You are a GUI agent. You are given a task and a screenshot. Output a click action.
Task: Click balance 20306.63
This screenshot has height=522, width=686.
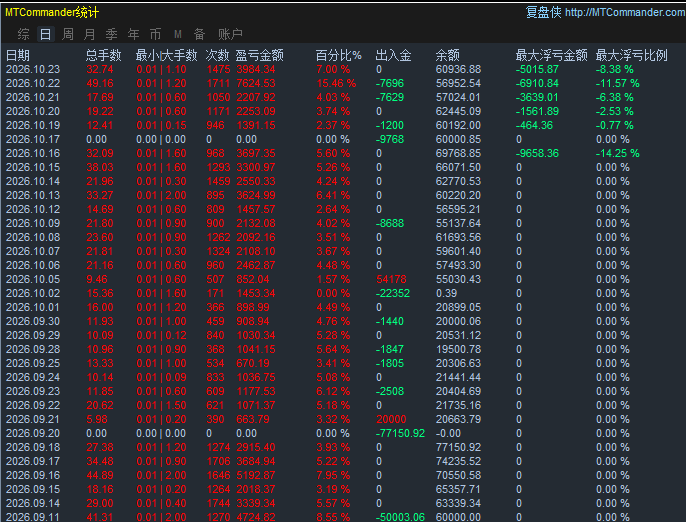(458, 363)
